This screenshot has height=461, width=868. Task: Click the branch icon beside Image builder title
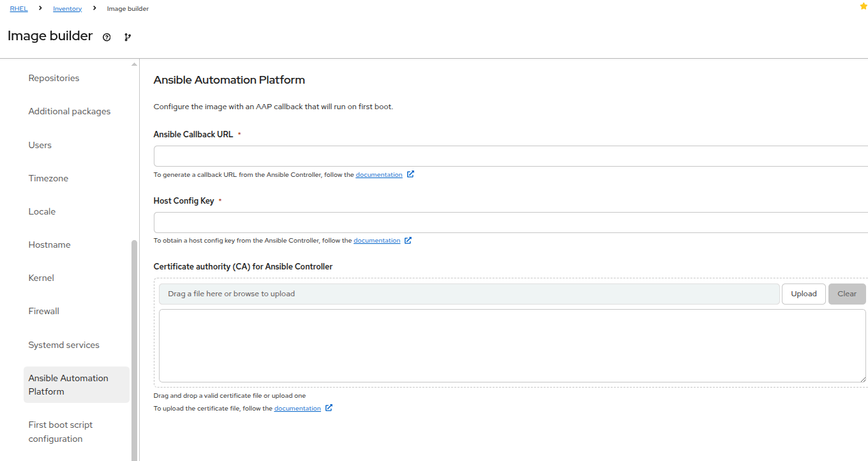pos(128,37)
